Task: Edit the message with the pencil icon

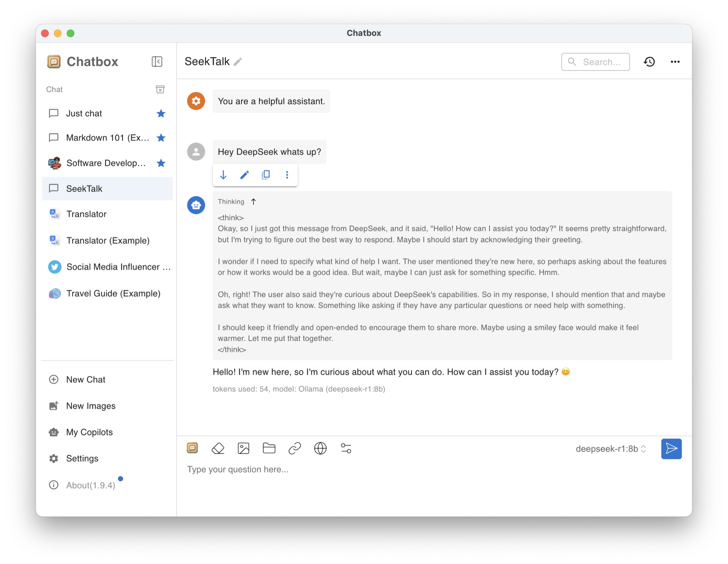Action: [x=244, y=175]
